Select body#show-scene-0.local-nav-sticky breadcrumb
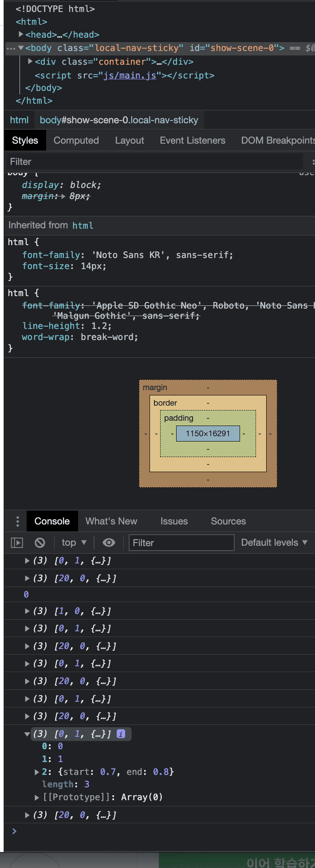The height and width of the screenshot is (868, 315). [119, 120]
